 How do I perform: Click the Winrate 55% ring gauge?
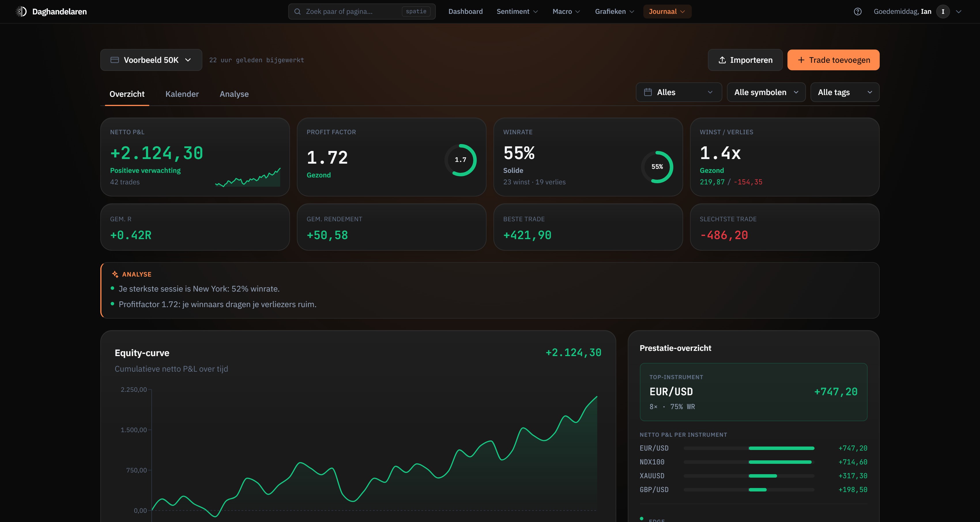[x=657, y=167]
